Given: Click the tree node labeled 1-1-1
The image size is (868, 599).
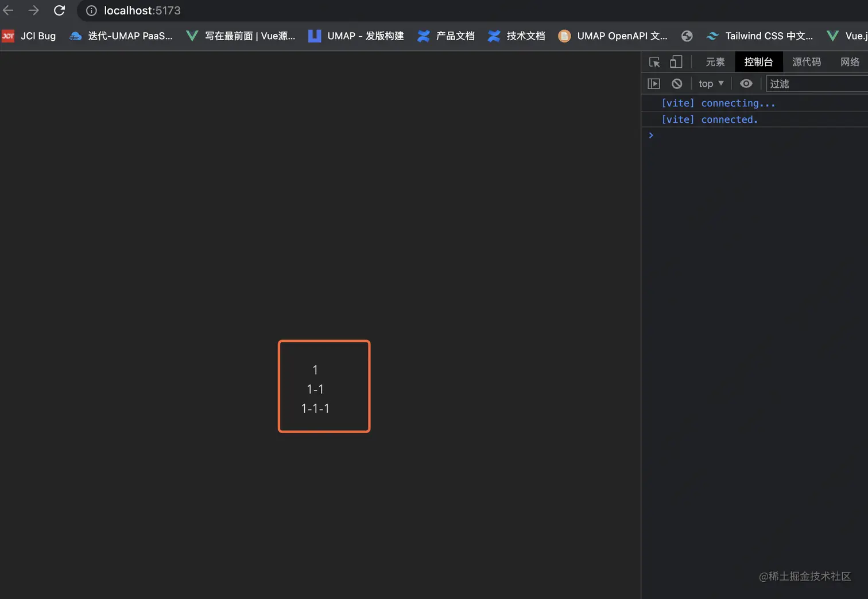Looking at the screenshot, I should click(x=315, y=408).
